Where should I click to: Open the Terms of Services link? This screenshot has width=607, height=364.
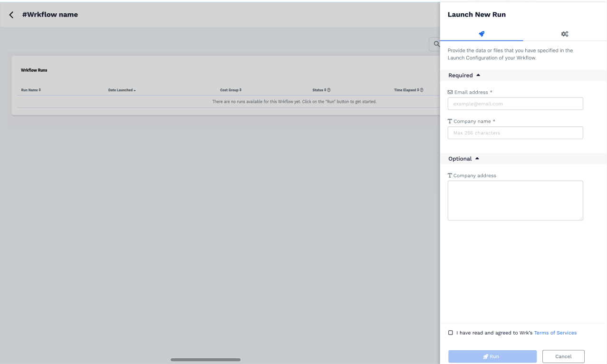click(555, 333)
